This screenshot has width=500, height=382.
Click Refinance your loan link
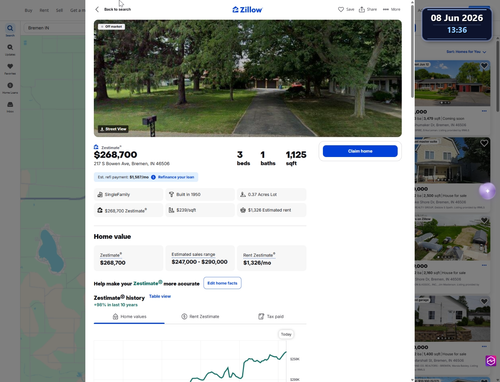(x=176, y=177)
